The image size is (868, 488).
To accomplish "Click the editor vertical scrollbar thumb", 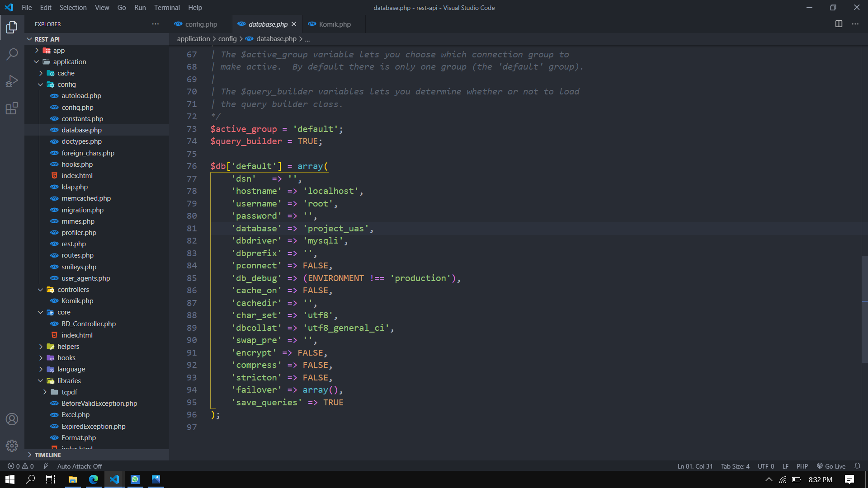I will 864,309.
